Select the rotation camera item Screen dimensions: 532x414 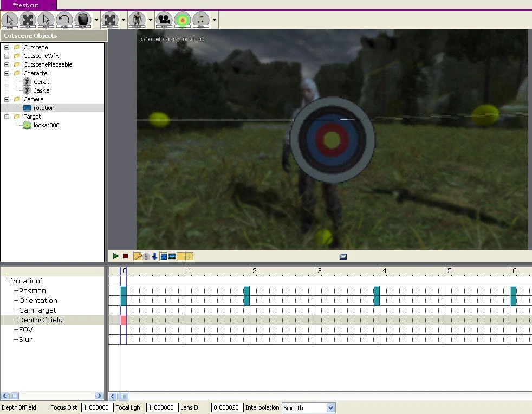(44, 108)
